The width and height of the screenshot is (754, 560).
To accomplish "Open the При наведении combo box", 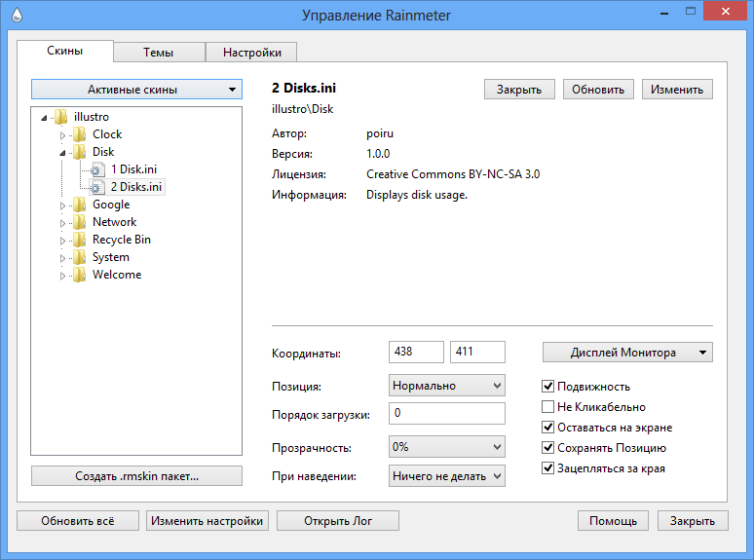I will [x=447, y=476].
